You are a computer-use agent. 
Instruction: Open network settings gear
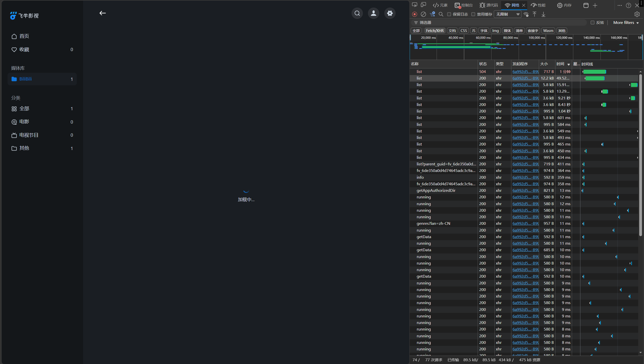click(x=637, y=14)
